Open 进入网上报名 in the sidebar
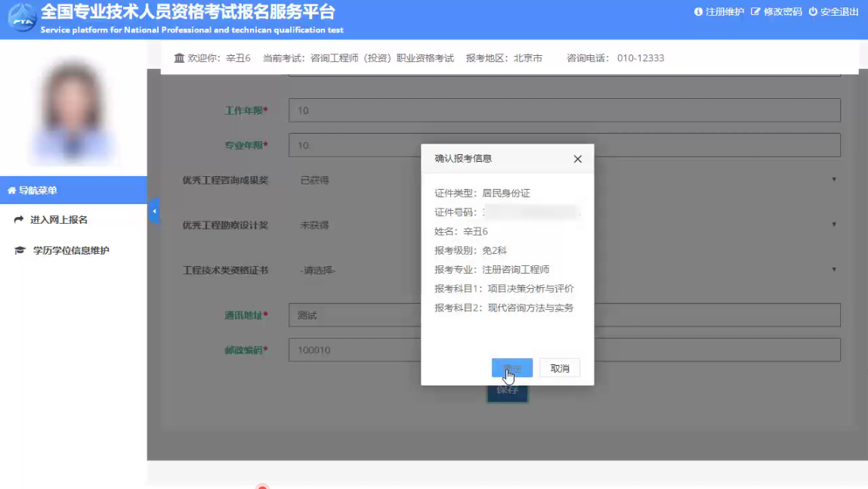Screen dimensions: 868x489 coord(59,220)
